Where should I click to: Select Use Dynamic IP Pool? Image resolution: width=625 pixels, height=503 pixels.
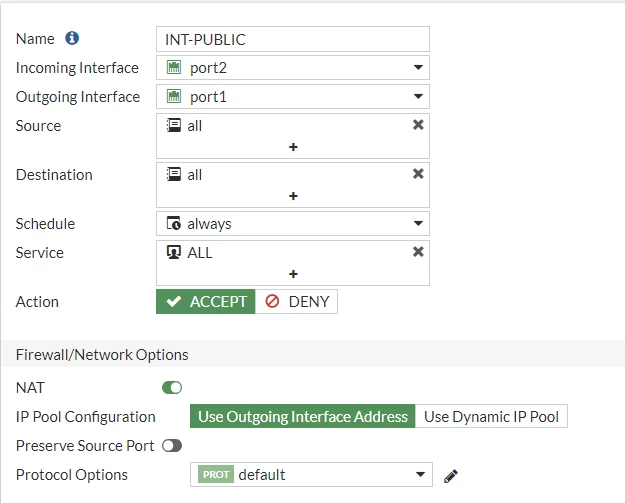tap(491, 417)
